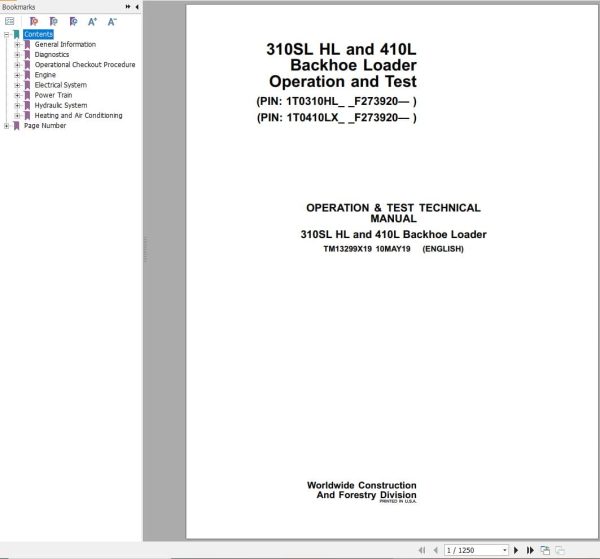Screen dimensions: 600x559
Task: Open the Electrical System bookmark
Action: pyautogui.click(x=60, y=85)
